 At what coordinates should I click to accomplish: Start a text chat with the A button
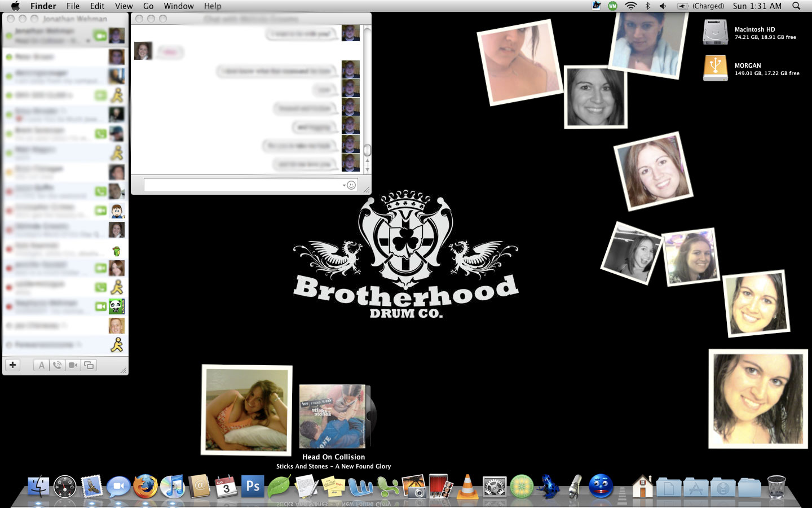[x=41, y=365]
